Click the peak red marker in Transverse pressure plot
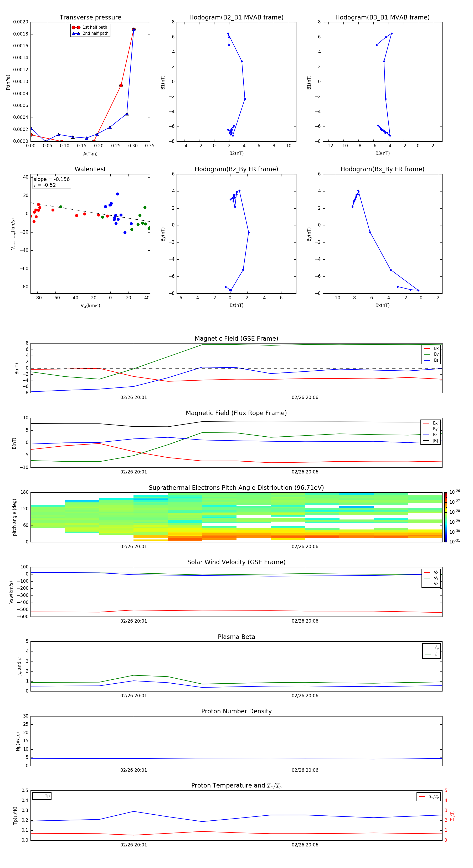 (134, 29)
